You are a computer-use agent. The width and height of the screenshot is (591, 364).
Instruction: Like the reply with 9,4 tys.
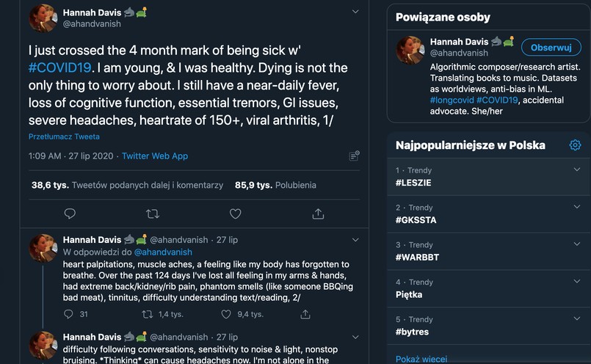226,314
